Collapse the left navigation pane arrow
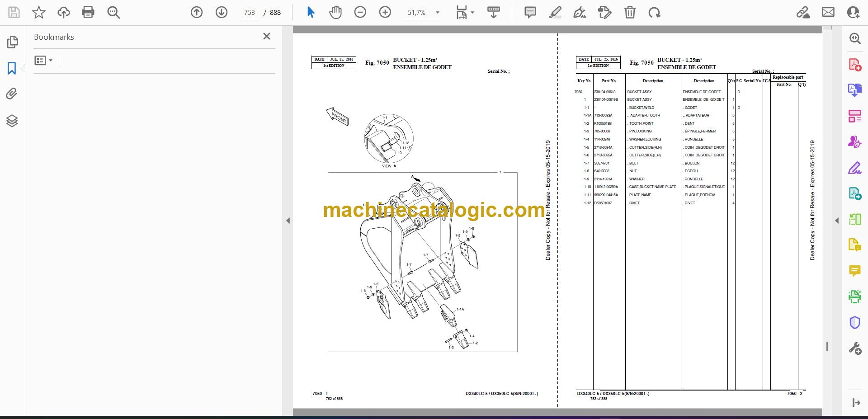 [x=288, y=221]
